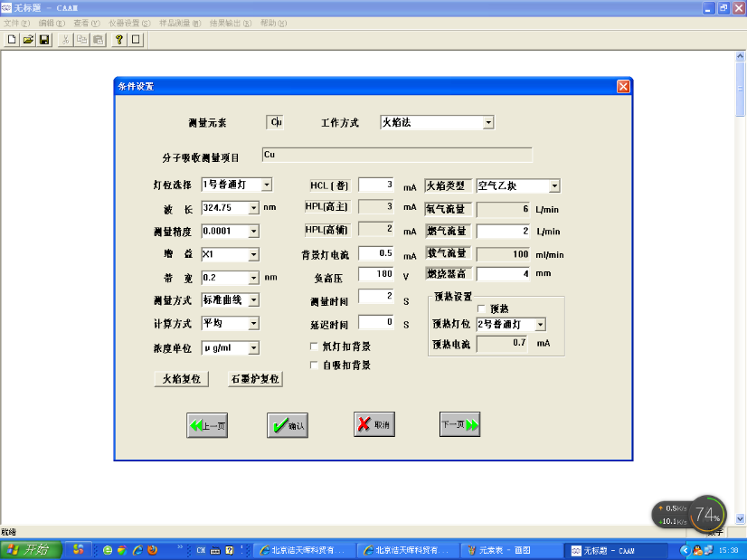
Task: Check the 预热 checkbox
Action: (482, 308)
